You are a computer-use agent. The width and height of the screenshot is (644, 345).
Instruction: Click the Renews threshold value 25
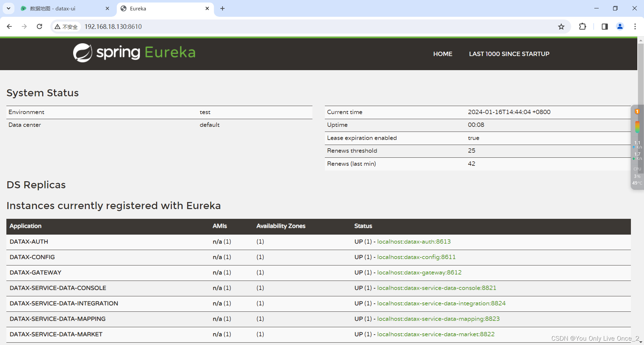tap(472, 151)
